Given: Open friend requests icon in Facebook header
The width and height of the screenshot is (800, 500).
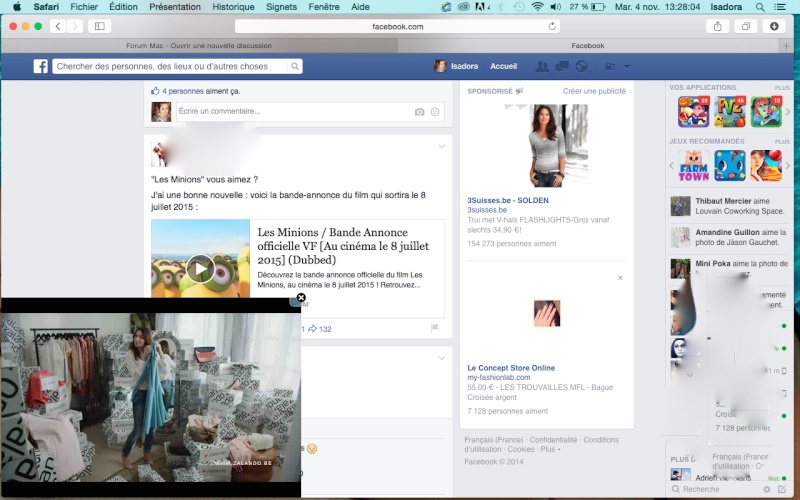Looking at the screenshot, I should tap(542, 66).
